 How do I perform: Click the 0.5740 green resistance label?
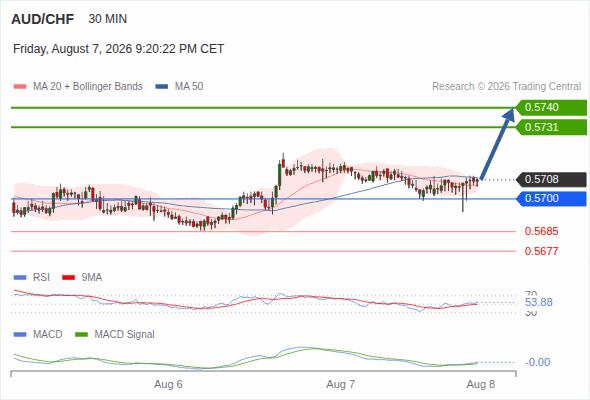(x=551, y=108)
